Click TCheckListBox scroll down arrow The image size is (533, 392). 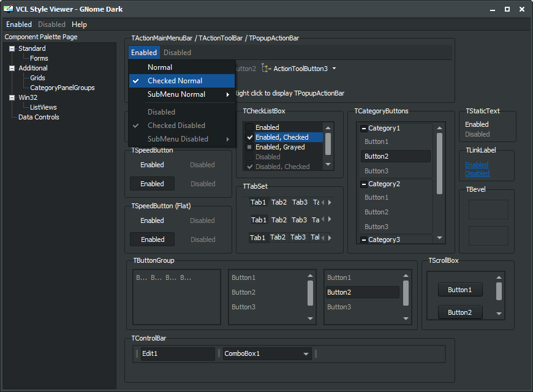328,165
